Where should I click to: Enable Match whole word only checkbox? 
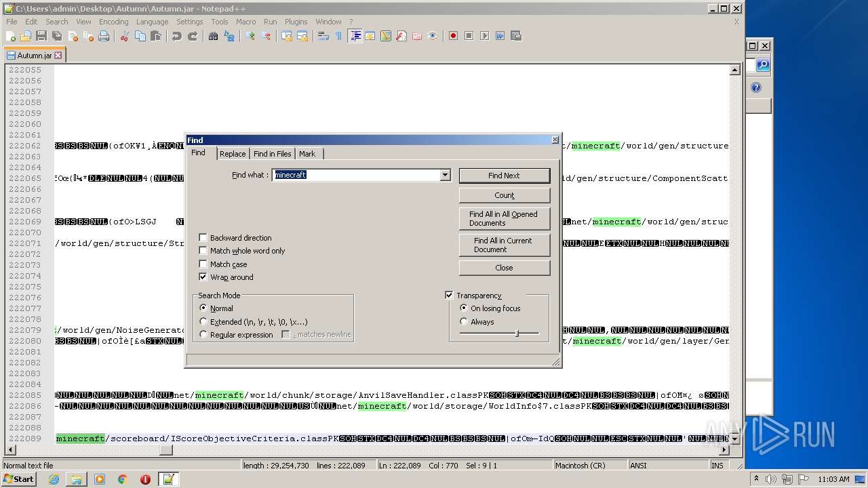coord(203,251)
